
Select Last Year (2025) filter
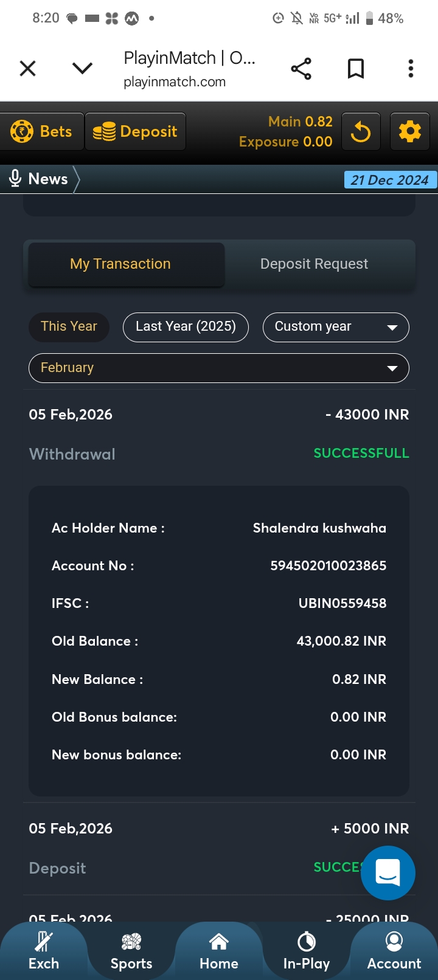[x=186, y=326]
